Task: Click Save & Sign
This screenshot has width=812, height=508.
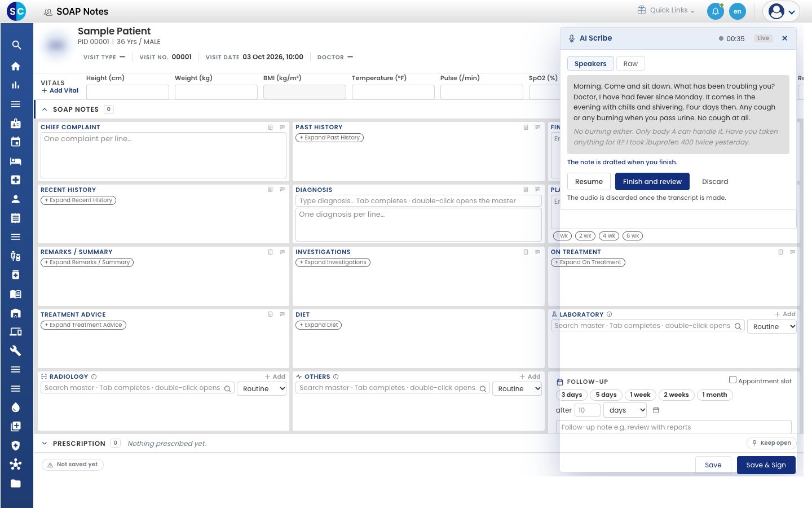Action: [x=766, y=465]
